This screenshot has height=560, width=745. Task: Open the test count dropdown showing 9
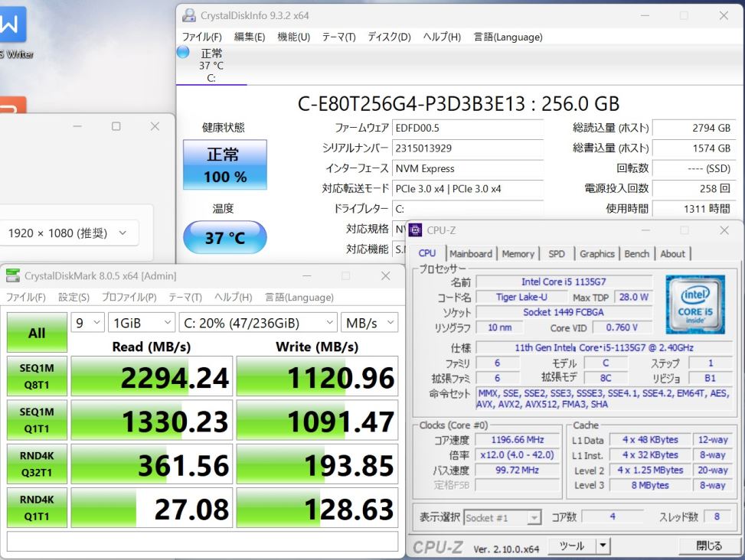point(87,323)
